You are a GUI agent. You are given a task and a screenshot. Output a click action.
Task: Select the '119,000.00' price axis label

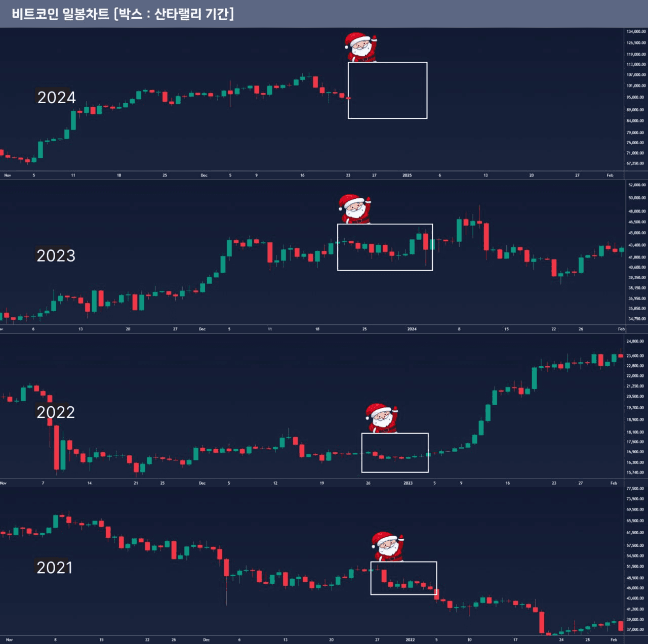[x=636, y=54]
